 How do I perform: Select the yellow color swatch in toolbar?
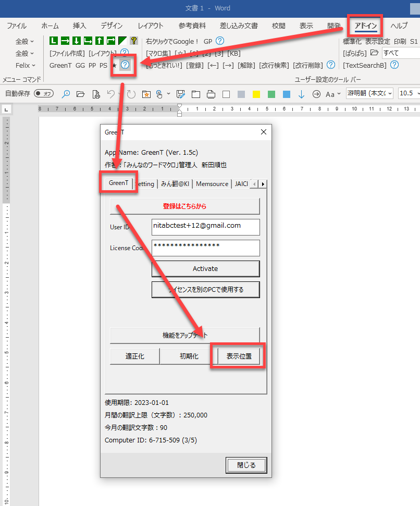(256, 94)
